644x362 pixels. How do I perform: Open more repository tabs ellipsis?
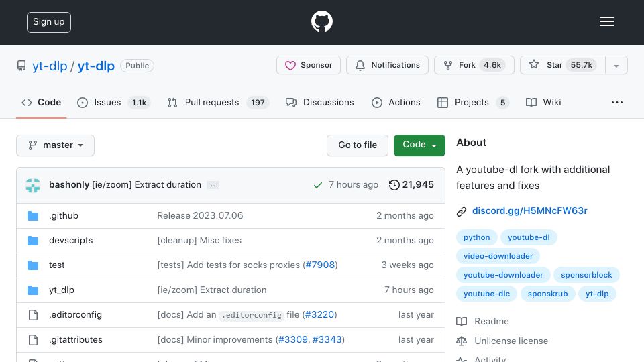tap(617, 102)
